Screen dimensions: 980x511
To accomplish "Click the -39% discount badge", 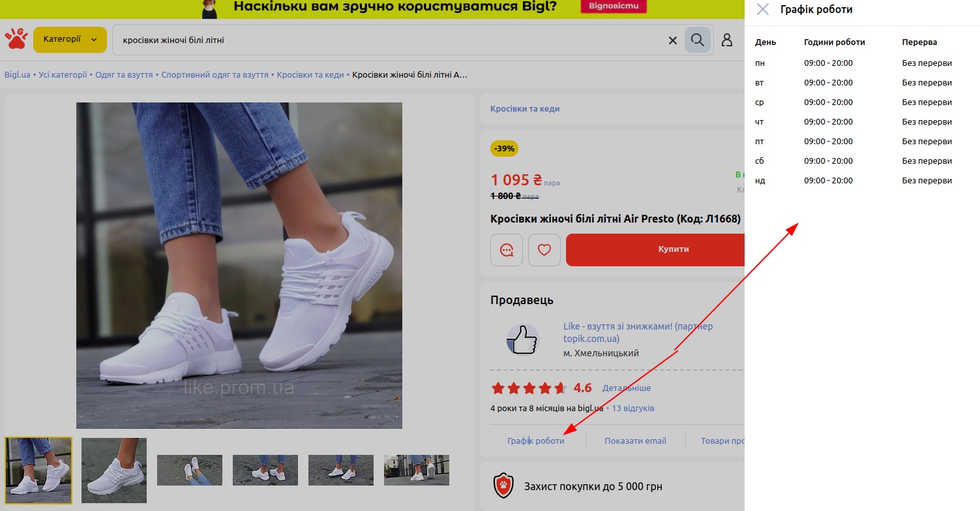I will [x=504, y=149].
